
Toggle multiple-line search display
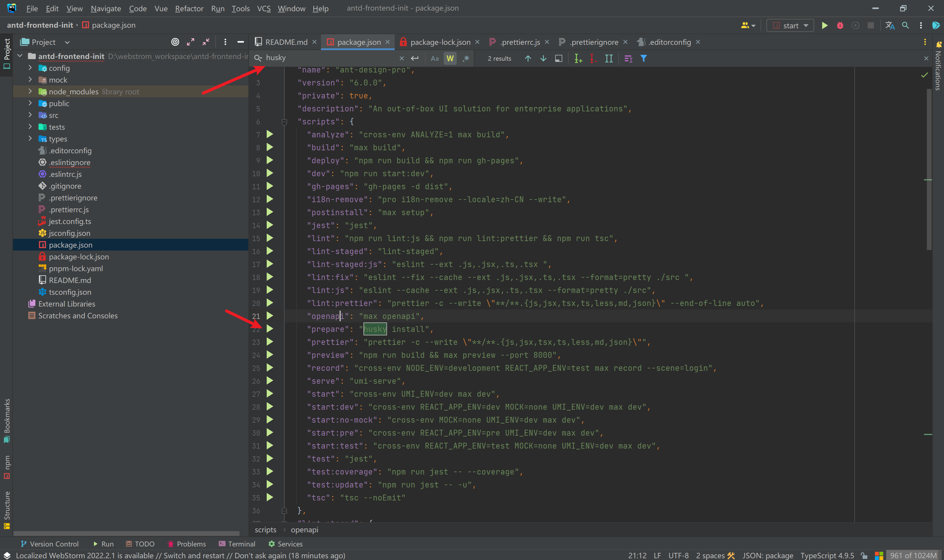tap(628, 58)
